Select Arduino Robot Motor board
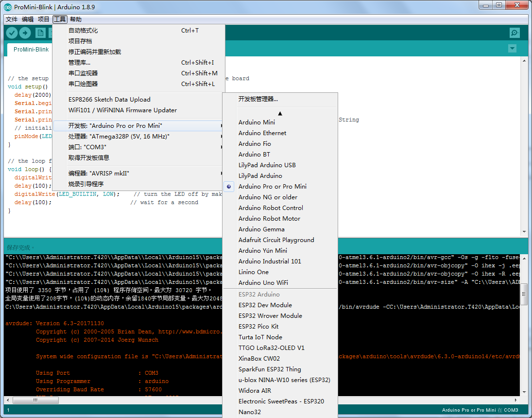This screenshot has width=532, height=418. (x=280, y=219)
